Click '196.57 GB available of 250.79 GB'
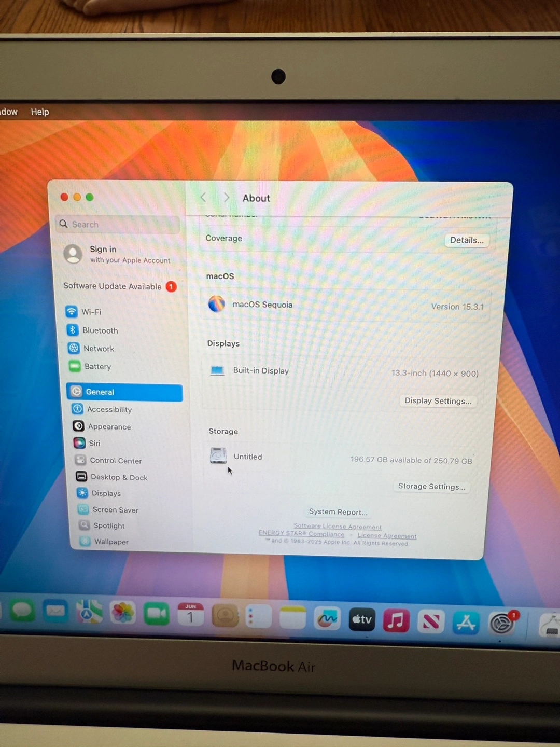Image resolution: width=560 pixels, height=747 pixels. (411, 460)
